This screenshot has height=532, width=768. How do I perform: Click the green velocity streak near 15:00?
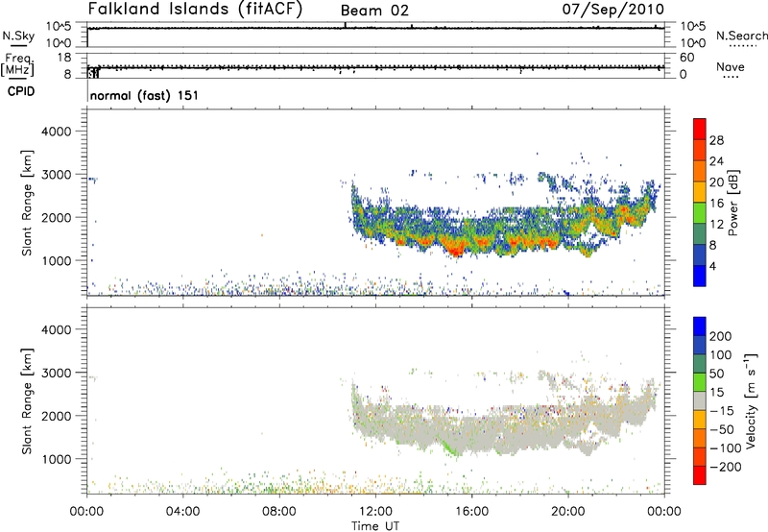click(x=450, y=448)
